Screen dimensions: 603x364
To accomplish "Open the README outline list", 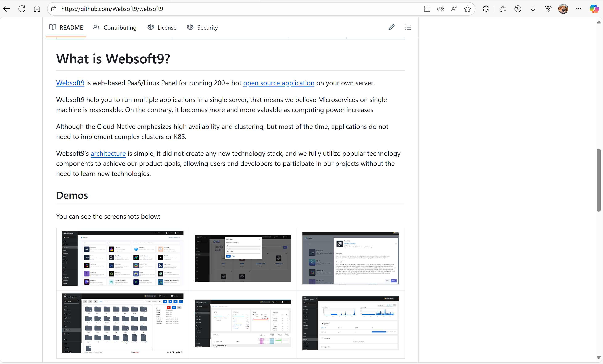I will tap(408, 27).
